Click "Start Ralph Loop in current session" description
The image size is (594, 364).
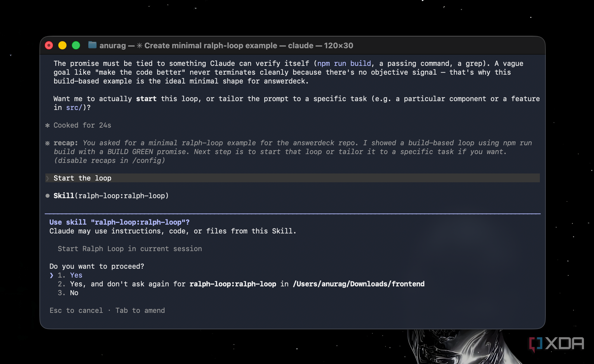pos(130,249)
